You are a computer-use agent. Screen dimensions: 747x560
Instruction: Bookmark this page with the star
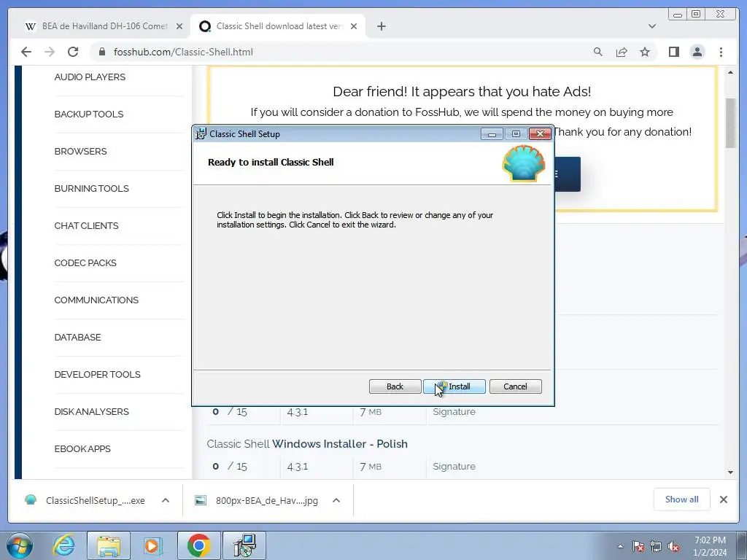[x=645, y=52]
